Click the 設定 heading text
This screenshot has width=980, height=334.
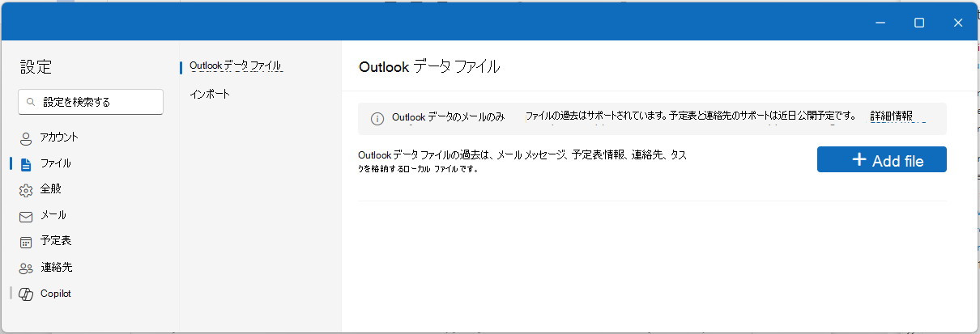coord(36,67)
